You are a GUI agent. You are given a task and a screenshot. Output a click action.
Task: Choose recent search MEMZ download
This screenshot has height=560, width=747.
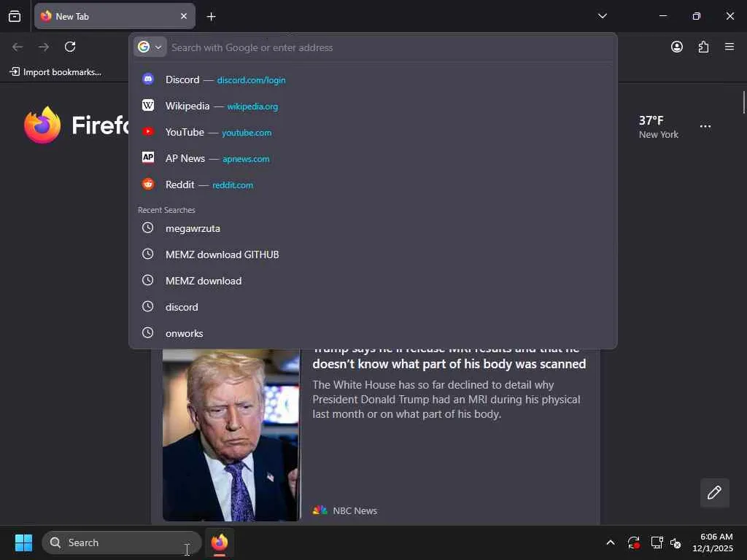[x=373, y=281]
